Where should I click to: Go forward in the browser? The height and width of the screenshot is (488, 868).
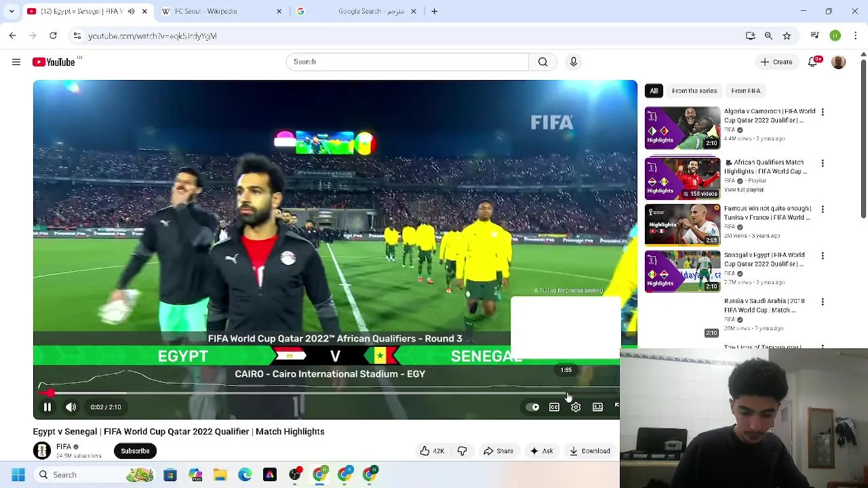[33, 36]
